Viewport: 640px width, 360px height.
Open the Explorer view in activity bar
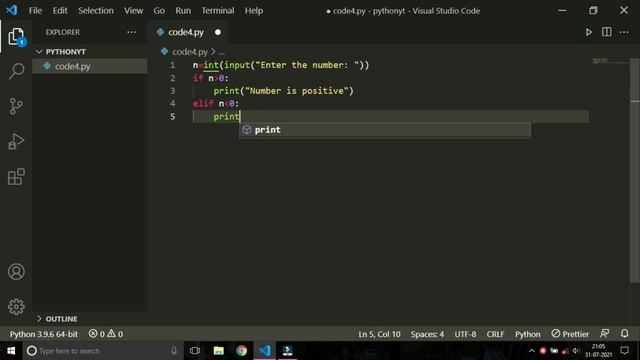pos(16,37)
